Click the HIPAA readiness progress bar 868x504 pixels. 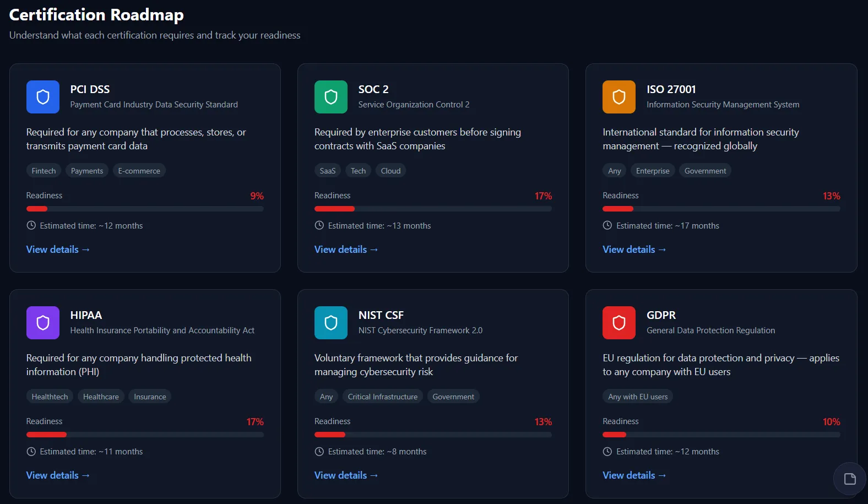point(145,435)
